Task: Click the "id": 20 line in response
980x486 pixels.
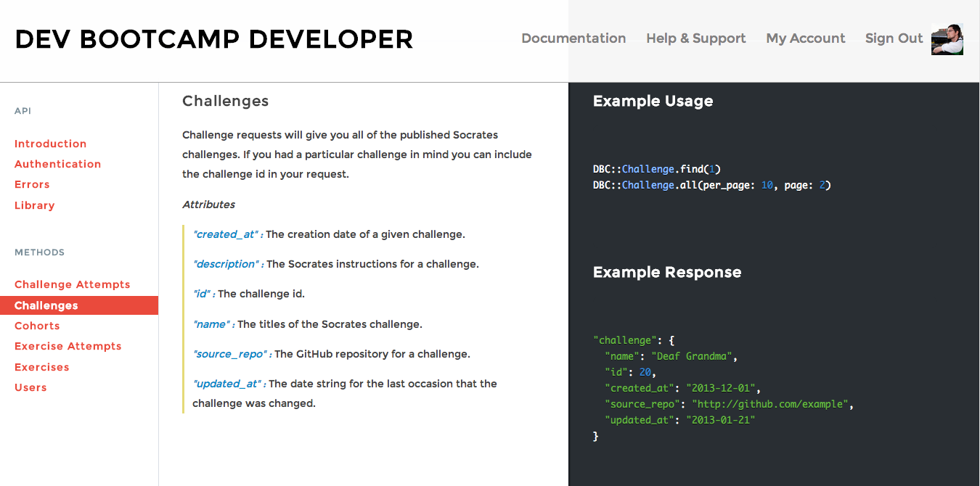Action: (630, 372)
